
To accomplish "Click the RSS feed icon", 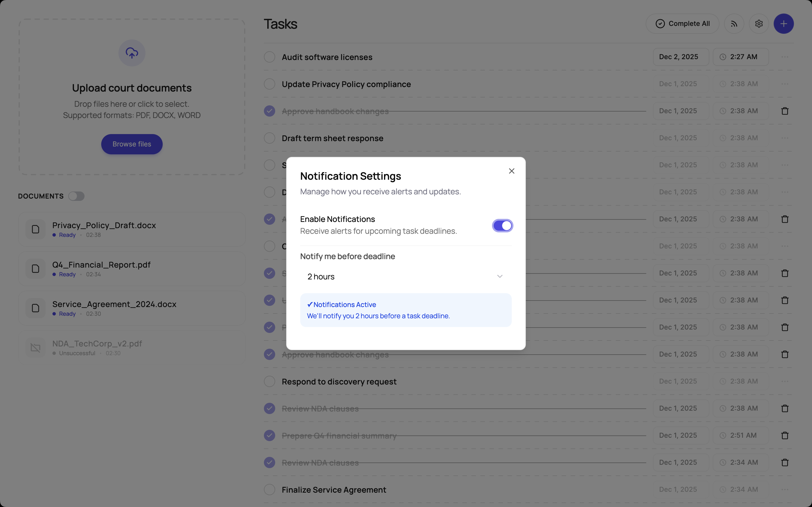I will click(x=734, y=24).
